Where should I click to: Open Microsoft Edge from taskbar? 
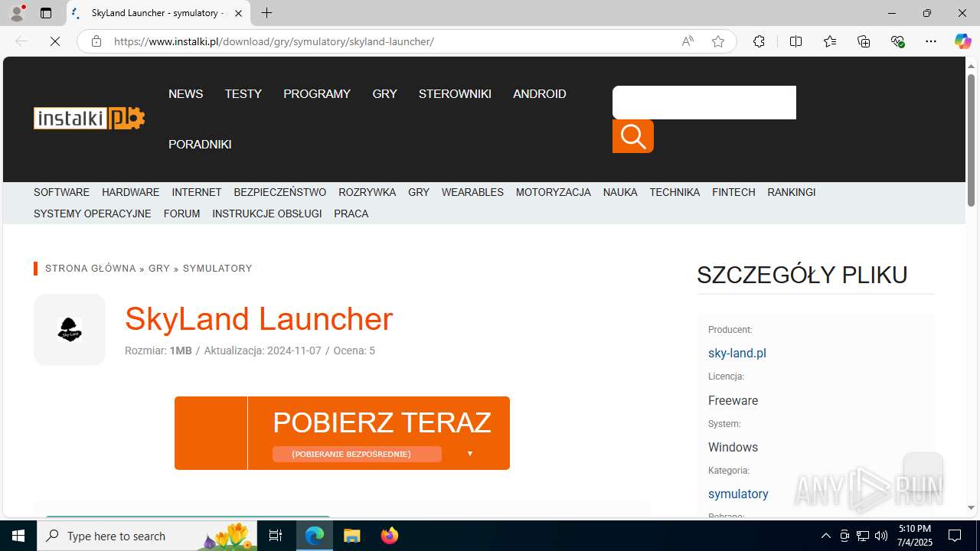[315, 536]
